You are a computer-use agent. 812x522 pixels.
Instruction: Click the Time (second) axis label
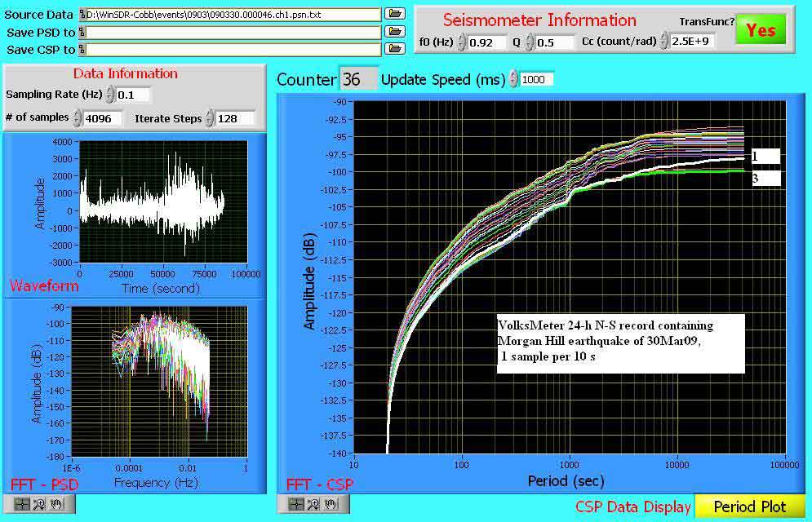point(161,288)
